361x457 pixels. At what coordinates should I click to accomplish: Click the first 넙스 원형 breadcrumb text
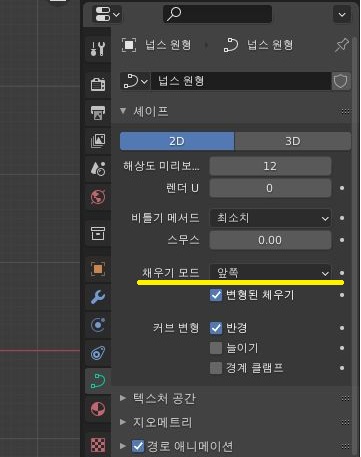168,45
